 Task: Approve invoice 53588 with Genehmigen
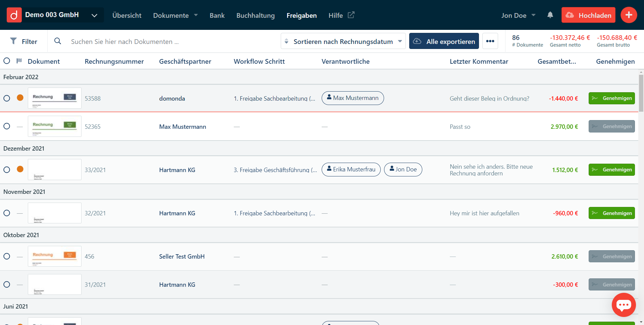[x=611, y=98]
